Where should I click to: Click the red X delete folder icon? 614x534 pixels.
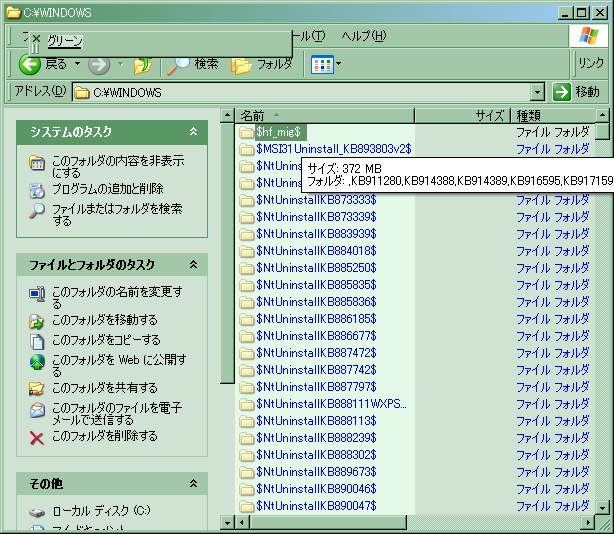[37, 438]
